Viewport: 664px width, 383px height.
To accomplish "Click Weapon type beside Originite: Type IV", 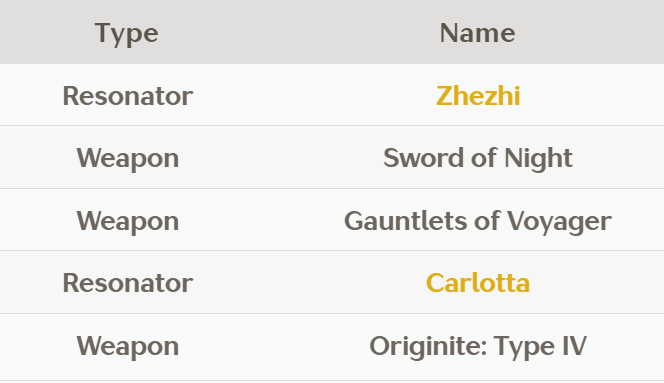I will click(127, 347).
